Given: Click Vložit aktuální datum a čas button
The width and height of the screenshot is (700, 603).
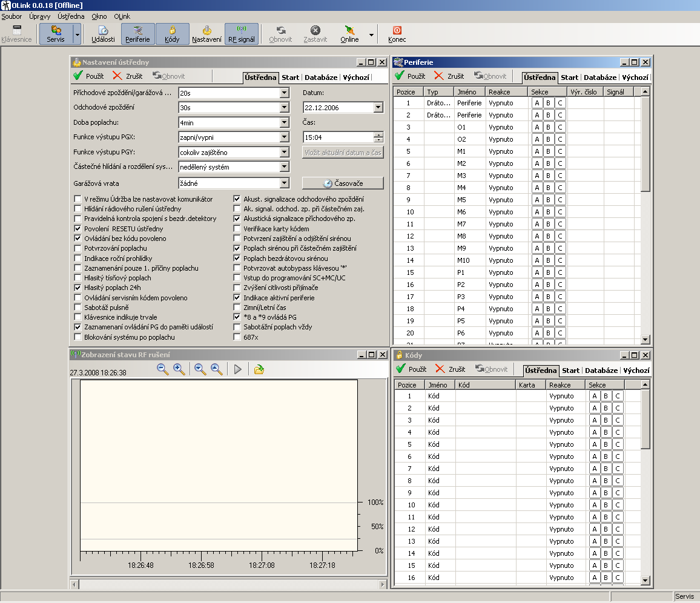Looking at the screenshot, I should [343, 152].
